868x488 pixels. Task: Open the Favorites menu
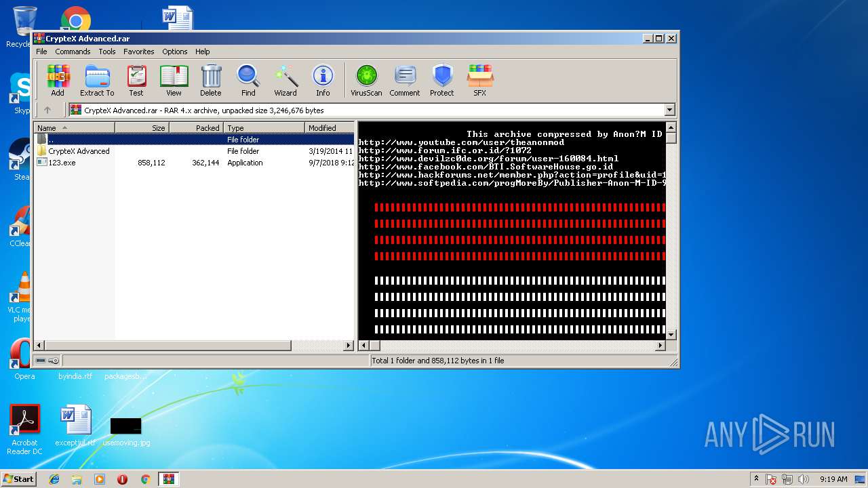(x=139, y=52)
